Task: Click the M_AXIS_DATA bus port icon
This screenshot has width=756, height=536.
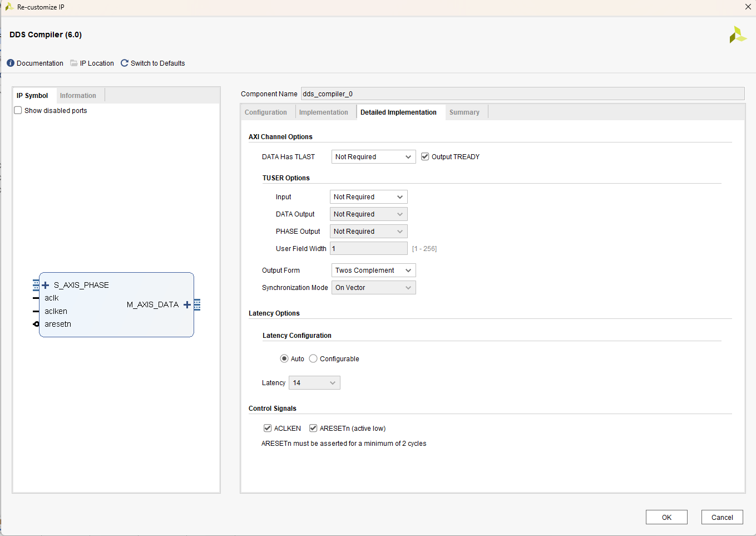Action: (x=197, y=305)
